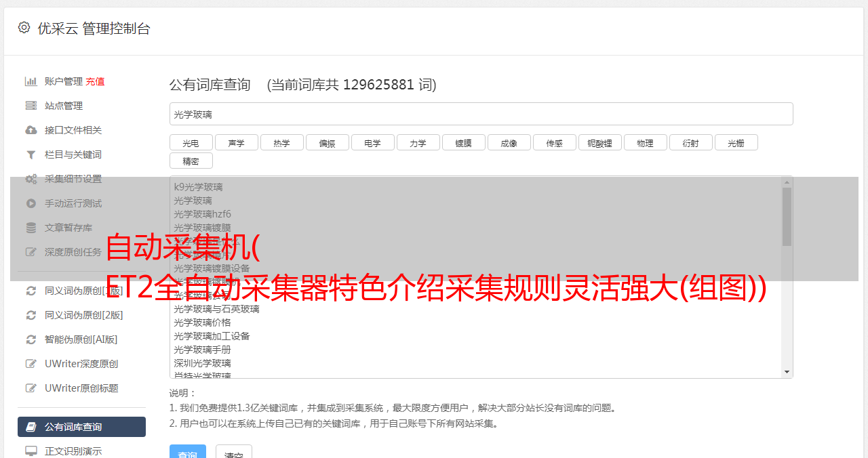
Task: Select the 声学 tag button
Action: [x=237, y=143]
